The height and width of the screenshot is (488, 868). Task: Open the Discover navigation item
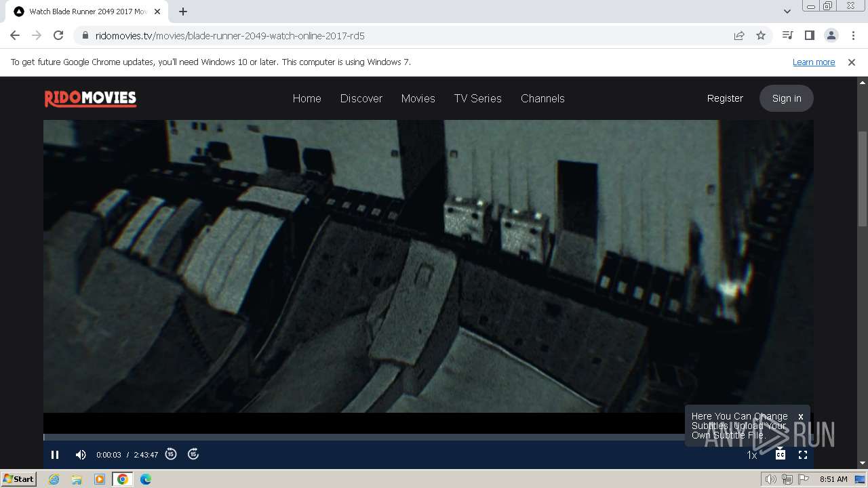[361, 98]
